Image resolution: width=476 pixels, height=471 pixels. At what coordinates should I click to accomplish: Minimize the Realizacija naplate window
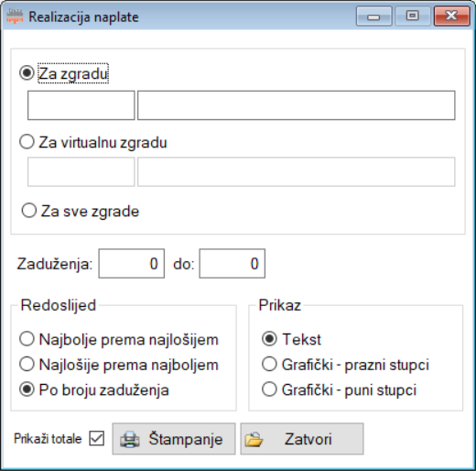tap(373, 16)
